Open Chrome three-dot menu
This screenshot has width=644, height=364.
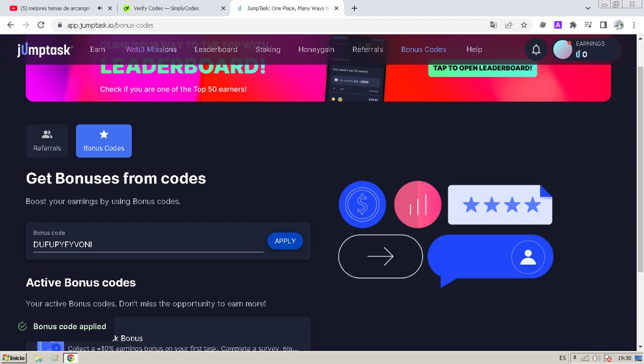click(x=634, y=25)
